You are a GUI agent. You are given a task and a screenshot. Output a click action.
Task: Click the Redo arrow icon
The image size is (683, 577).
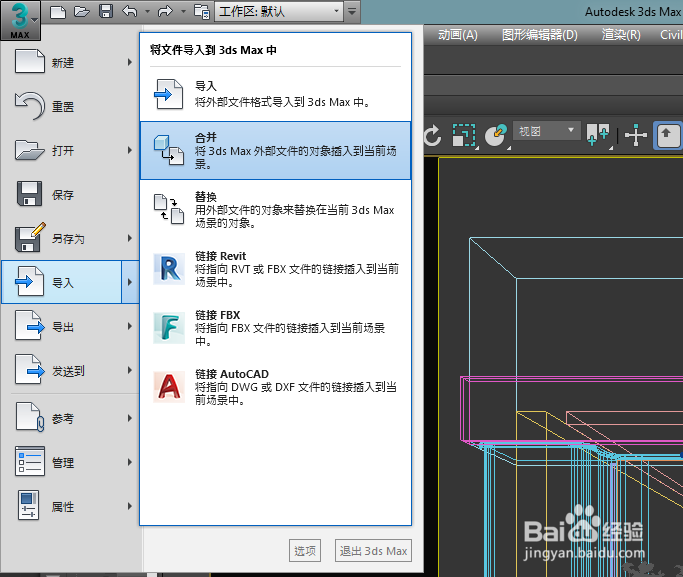coord(165,11)
